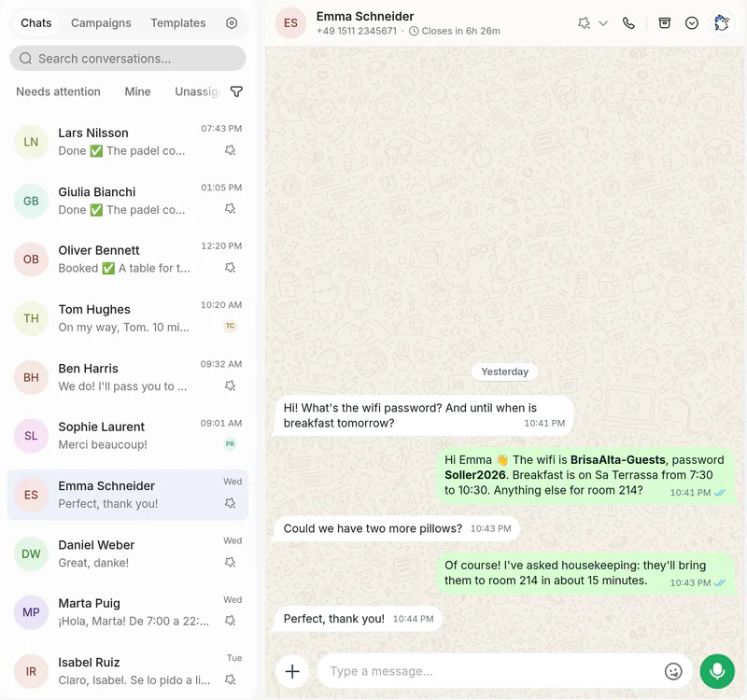Click assign icon on Lars Nilsson chat
This screenshot has width=747, height=700.
pos(230,150)
